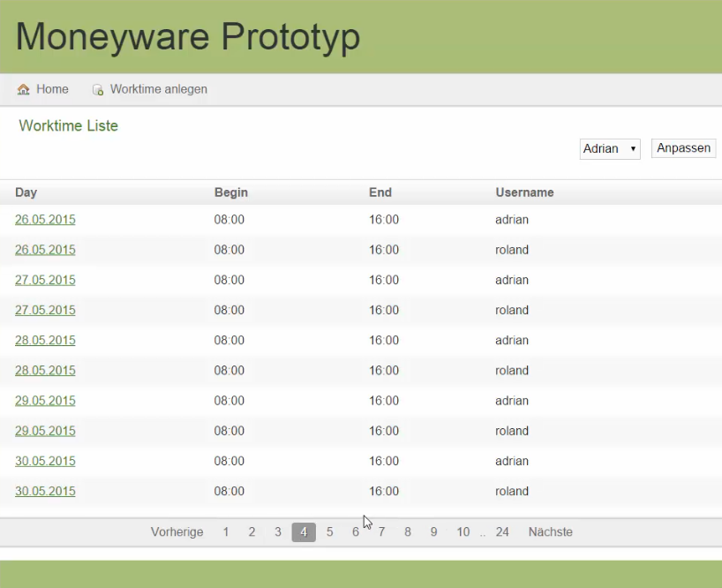This screenshot has height=588, width=722.
Task: Jump to page 1
Action: (226, 531)
